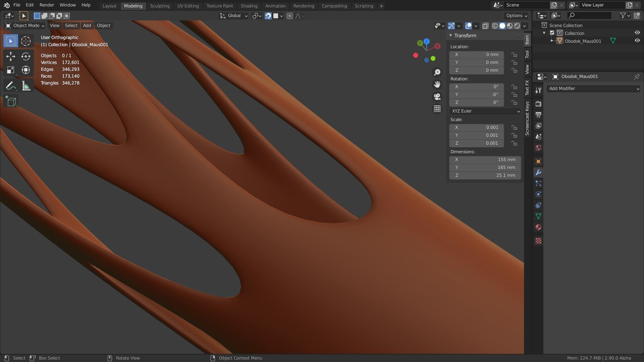Open the Options dropdown

[x=516, y=16]
